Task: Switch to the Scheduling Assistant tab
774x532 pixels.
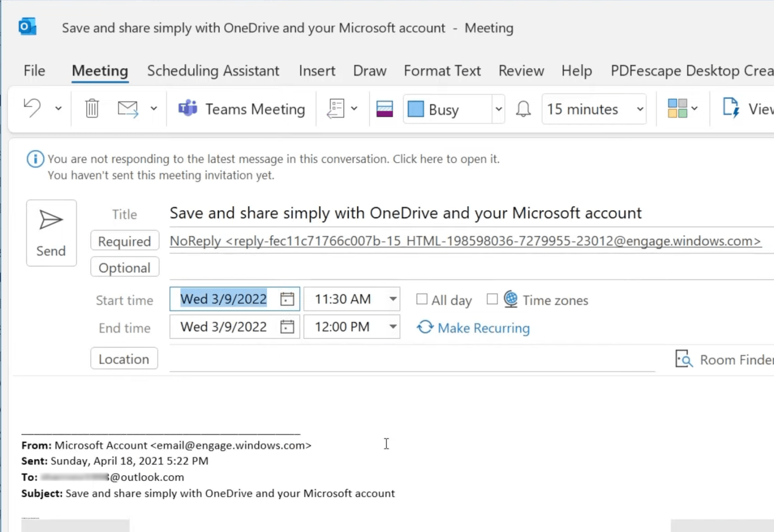Action: click(213, 71)
